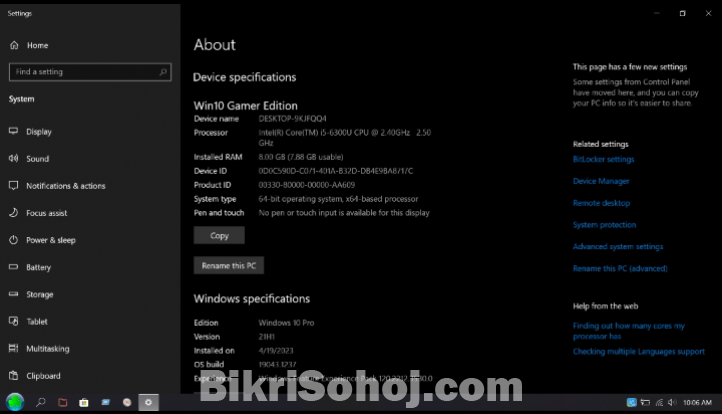
Task: Click the battery icon in the system tray
Action: tap(646, 402)
